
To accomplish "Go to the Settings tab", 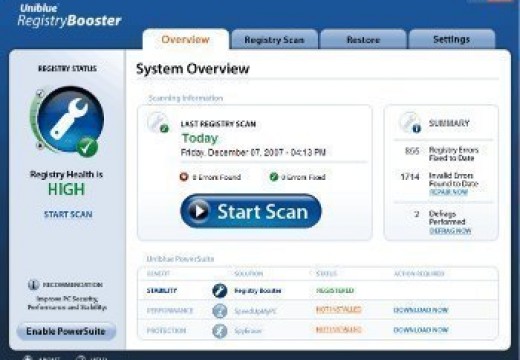I will click(x=452, y=39).
